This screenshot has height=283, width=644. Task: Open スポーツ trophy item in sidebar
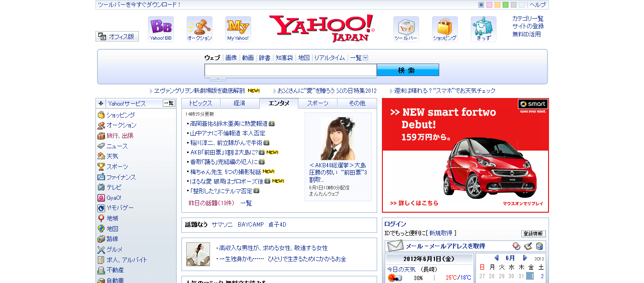tap(117, 167)
